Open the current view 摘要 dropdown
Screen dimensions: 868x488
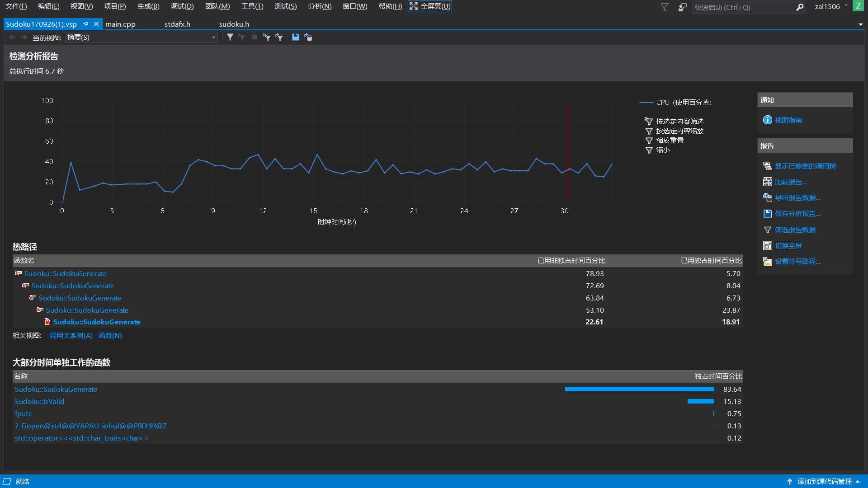[213, 38]
